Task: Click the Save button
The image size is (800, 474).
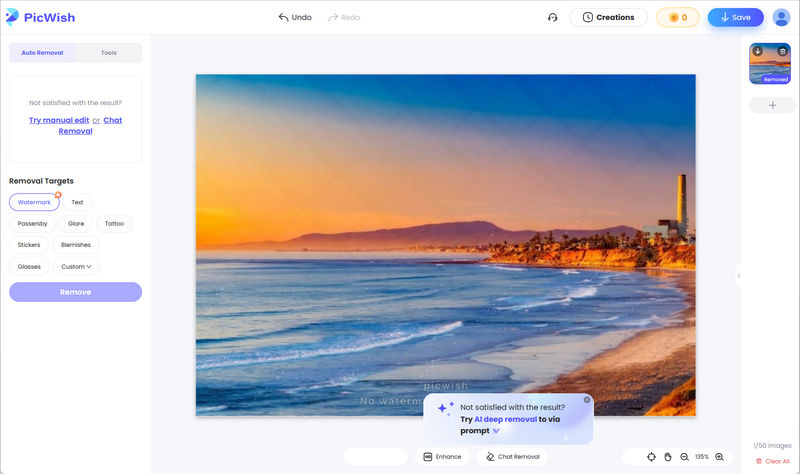Action: pyautogui.click(x=735, y=17)
